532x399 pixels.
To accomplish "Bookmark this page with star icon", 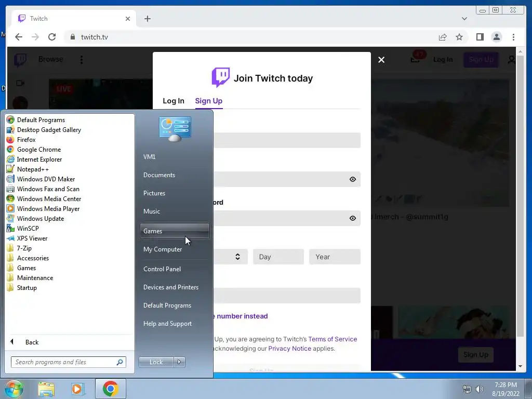I will pos(459,37).
